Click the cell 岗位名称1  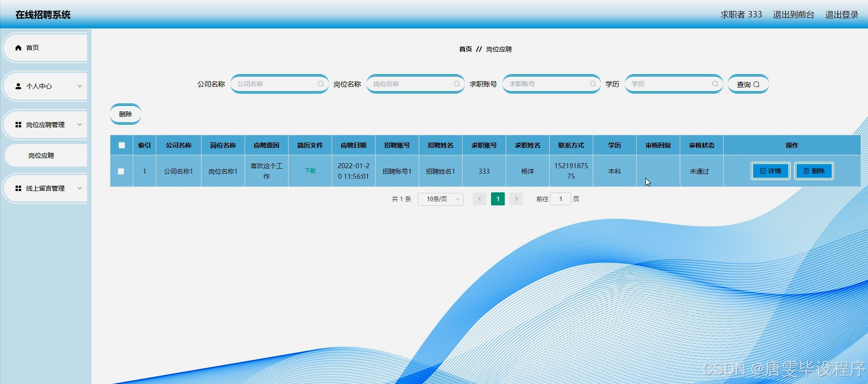coord(223,171)
